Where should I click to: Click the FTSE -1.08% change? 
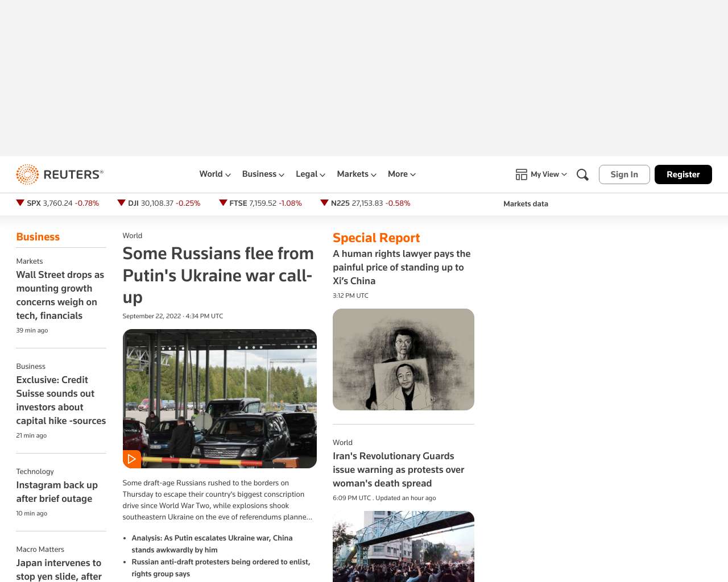(290, 203)
